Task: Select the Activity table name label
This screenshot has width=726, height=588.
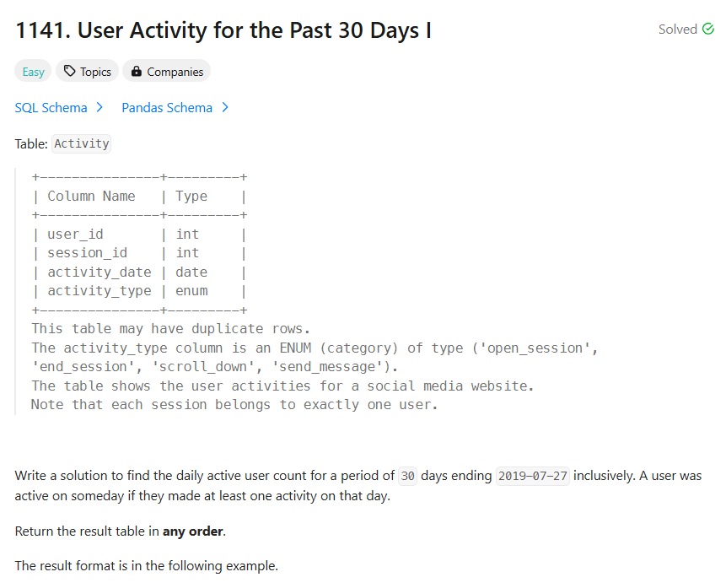Action: 82,143
